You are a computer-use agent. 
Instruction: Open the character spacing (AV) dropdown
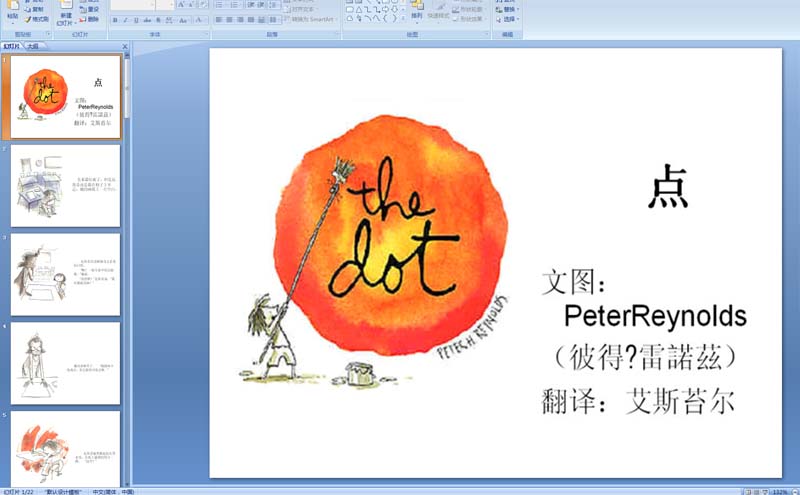point(170,20)
